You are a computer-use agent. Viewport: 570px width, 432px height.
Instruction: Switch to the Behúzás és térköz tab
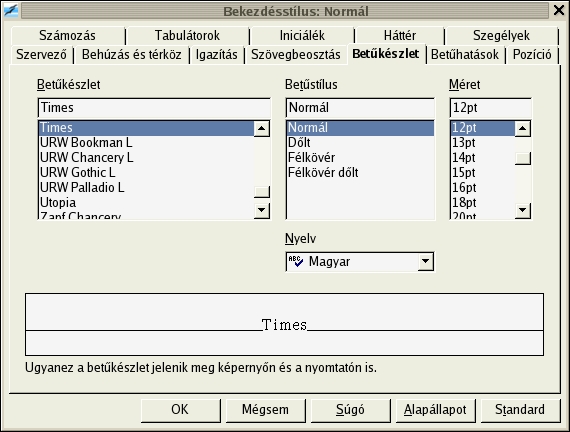[x=132, y=55]
